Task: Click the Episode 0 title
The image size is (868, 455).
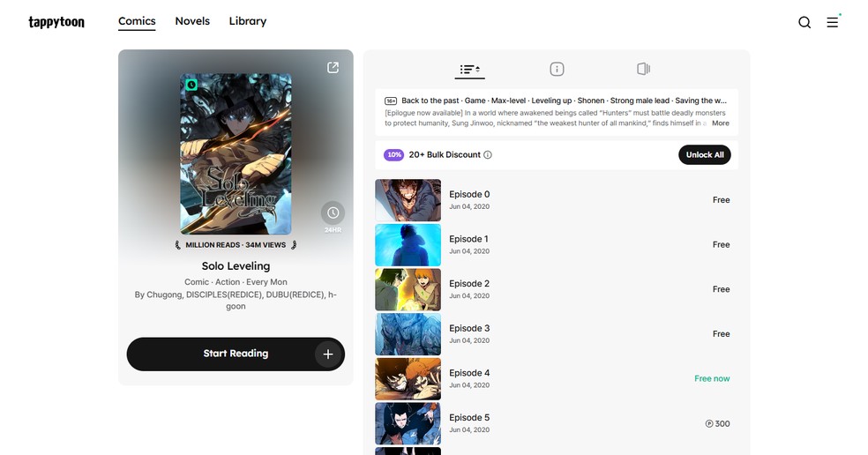Action: pos(469,194)
